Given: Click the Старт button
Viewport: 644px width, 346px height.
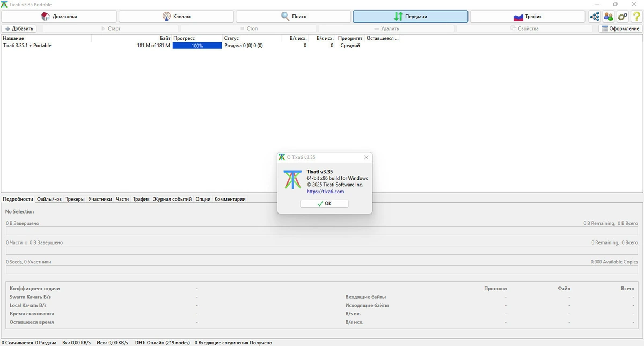Looking at the screenshot, I should pos(111,28).
